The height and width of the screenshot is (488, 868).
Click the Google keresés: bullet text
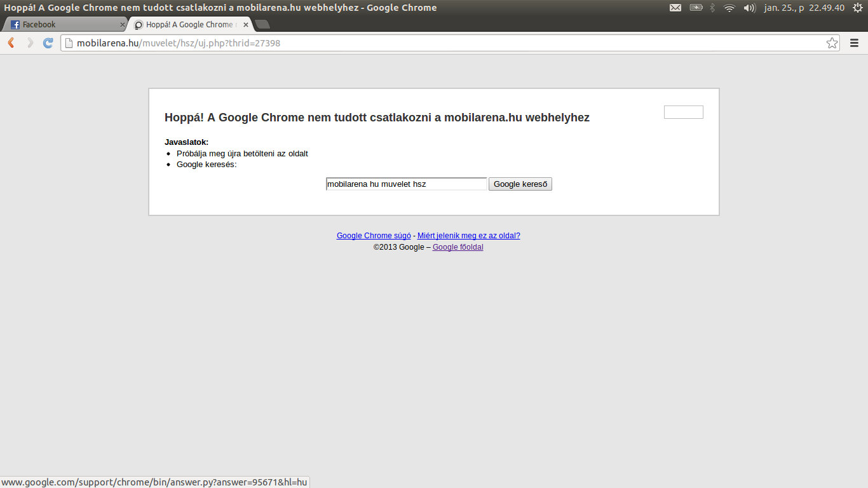pos(207,165)
